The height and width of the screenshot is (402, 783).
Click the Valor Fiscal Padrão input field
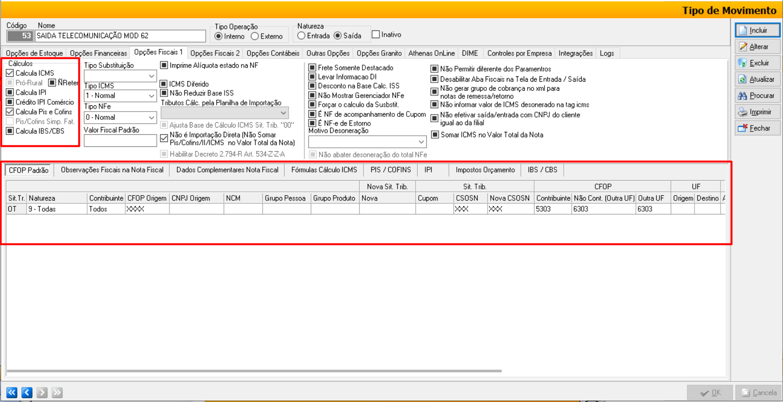[120, 141]
